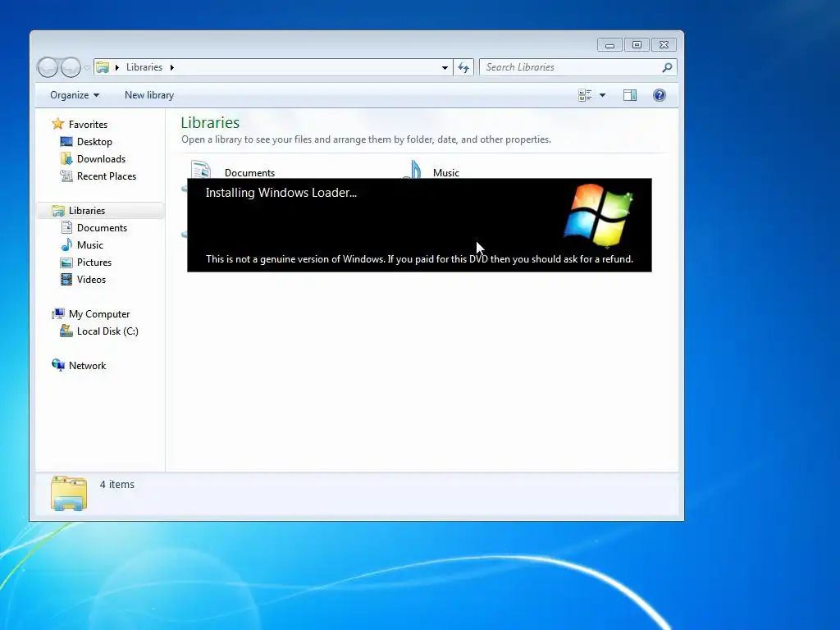Click Recent Places icon
Screen dimensions: 840x630
click(x=66, y=176)
